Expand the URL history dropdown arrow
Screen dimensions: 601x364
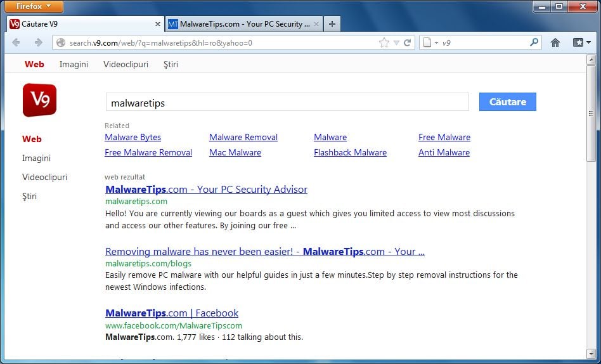tap(396, 42)
